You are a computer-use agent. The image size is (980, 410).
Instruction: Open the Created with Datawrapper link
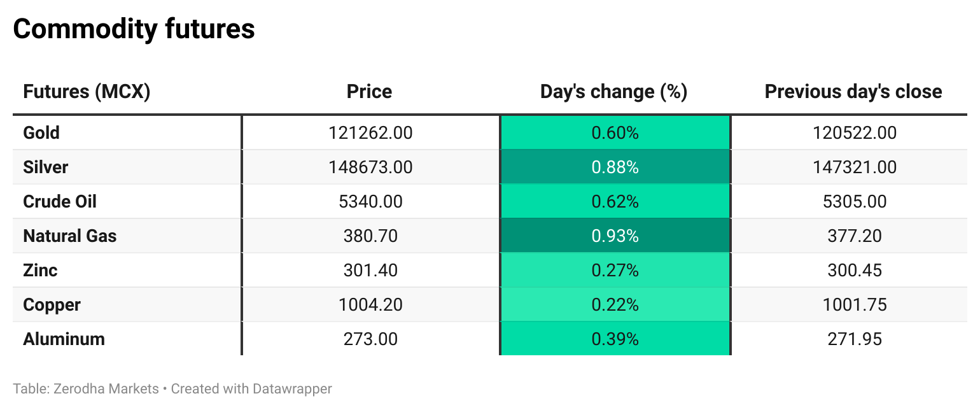coord(251,388)
